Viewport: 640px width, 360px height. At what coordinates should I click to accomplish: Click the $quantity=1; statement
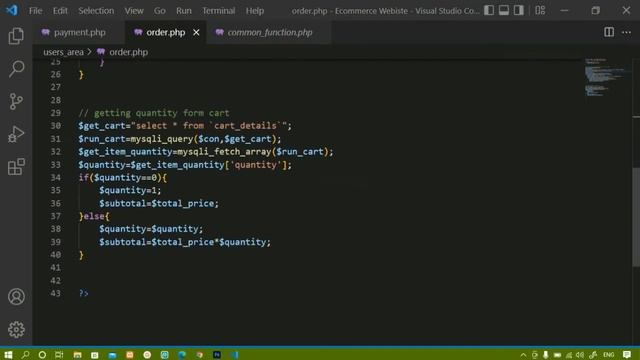(x=130, y=191)
